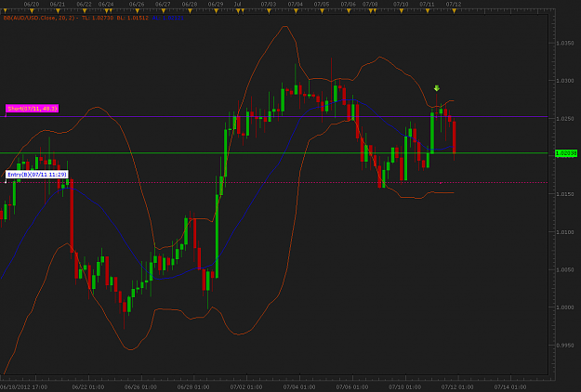Screen dimensions: 581x392
Task: Click the 1.0150 price axis label
Action: click(565, 194)
